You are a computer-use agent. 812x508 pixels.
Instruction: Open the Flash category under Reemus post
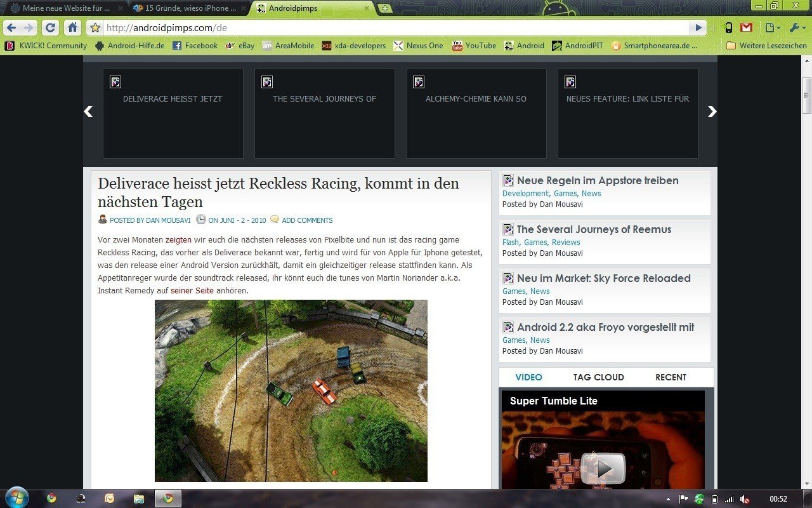(510, 243)
